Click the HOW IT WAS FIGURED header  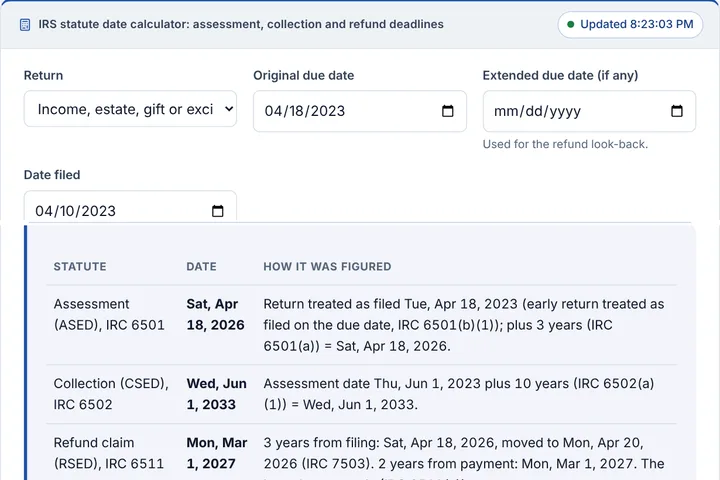[327, 267]
